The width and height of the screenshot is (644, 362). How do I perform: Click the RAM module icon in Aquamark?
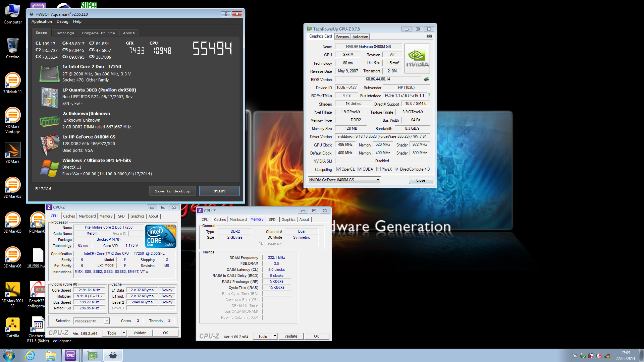[49, 121]
